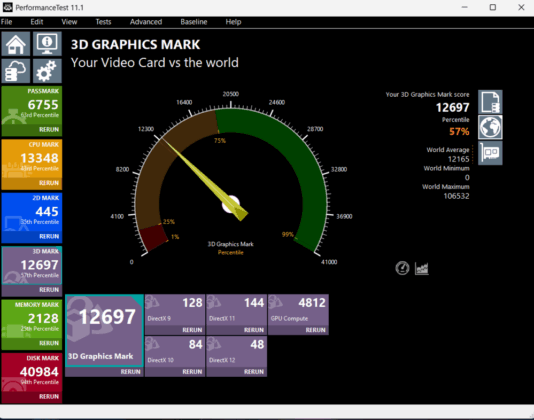Open the Baseline menu
This screenshot has width=534, height=420.
(x=194, y=22)
